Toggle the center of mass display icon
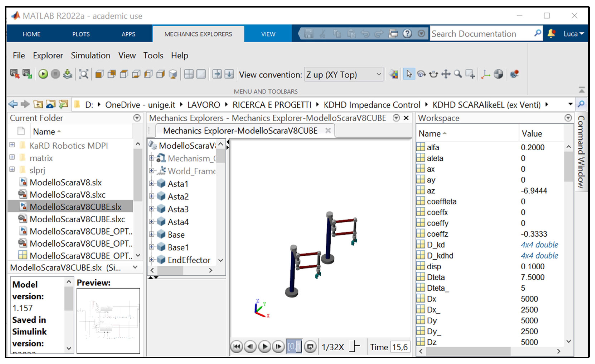Screen dimensions: 595x364 498,74
